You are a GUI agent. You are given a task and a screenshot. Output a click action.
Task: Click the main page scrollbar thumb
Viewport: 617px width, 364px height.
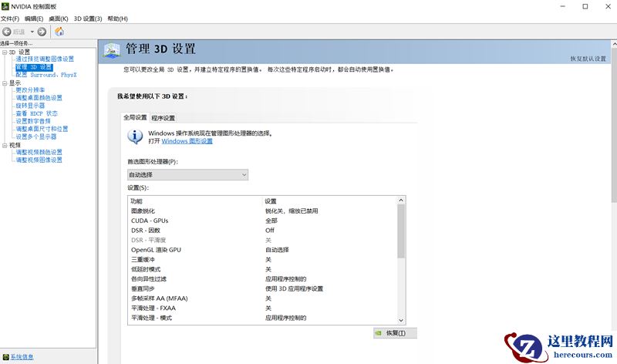click(614, 125)
